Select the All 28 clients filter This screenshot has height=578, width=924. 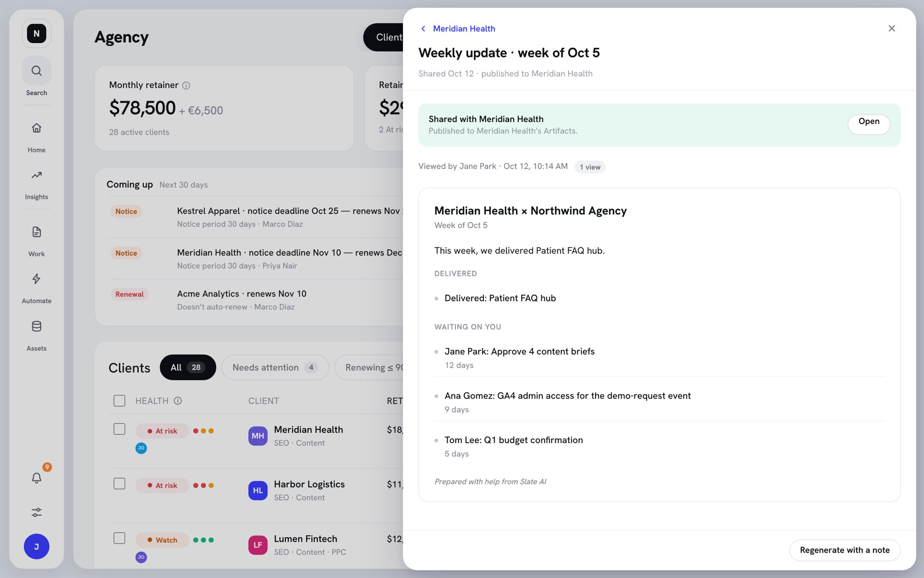pos(188,367)
